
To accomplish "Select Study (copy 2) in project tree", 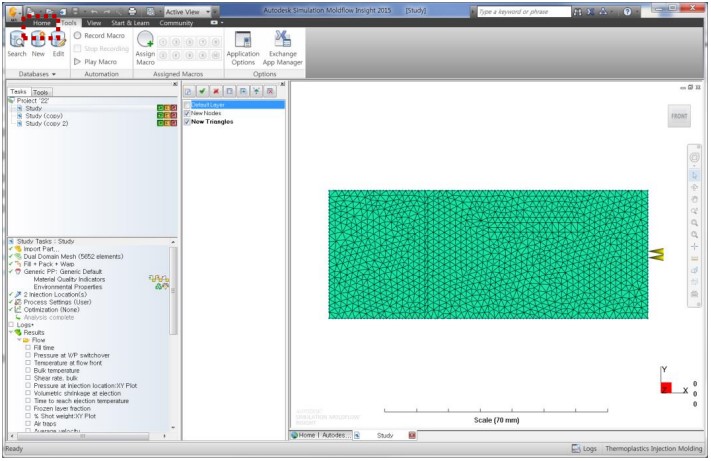I will [x=47, y=123].
